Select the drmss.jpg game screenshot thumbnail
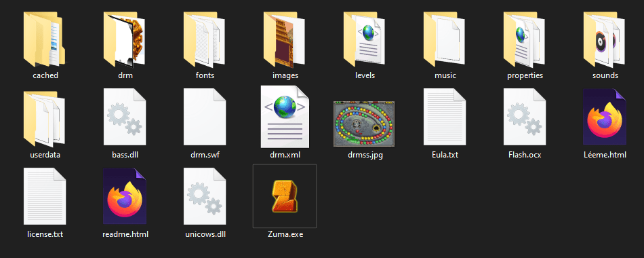 (x=364, y=124)
